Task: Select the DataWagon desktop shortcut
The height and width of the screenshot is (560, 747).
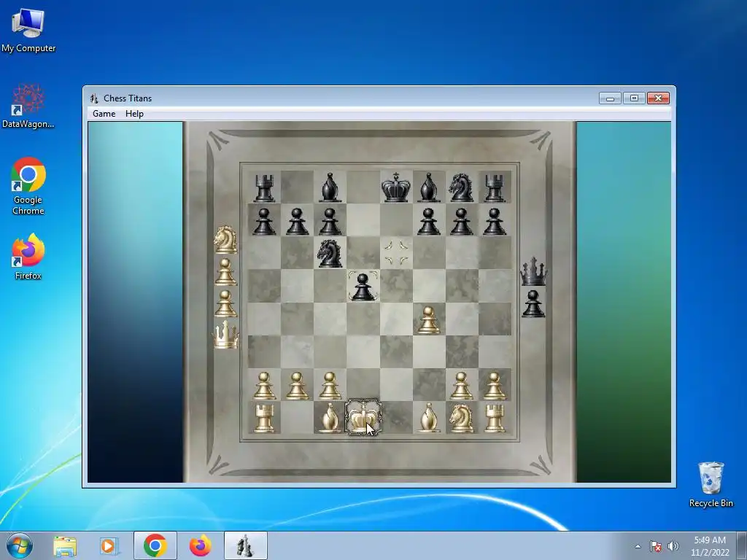Action: pyautogui.click(x=28, y=106)
